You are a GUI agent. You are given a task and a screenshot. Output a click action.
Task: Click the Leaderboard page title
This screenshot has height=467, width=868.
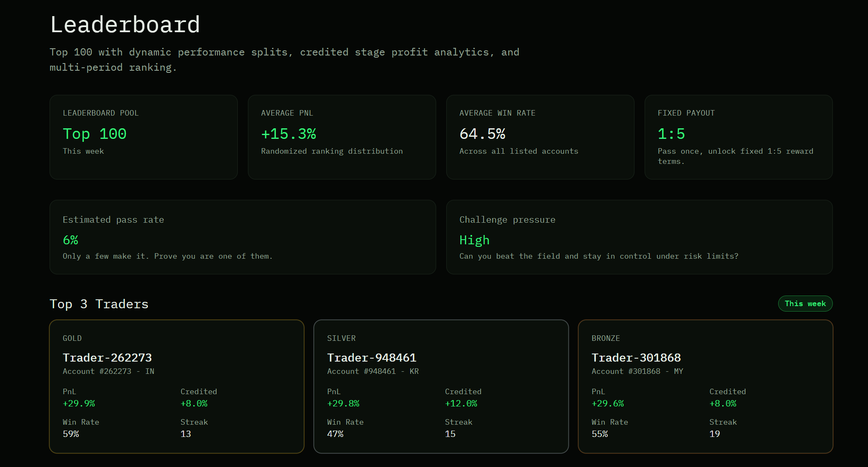coord(125,25)
